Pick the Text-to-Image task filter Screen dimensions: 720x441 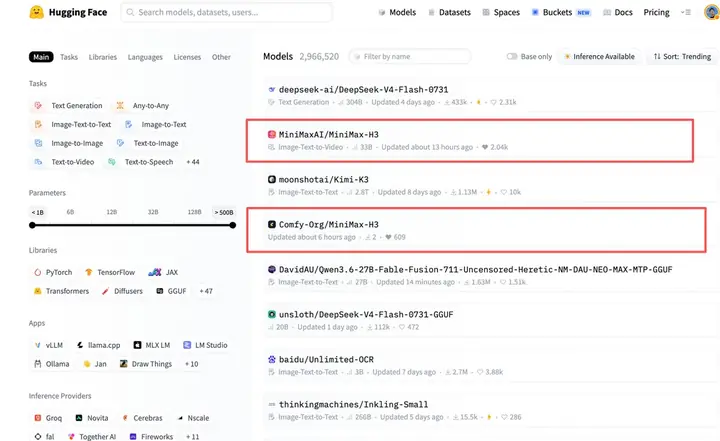pyautogui.click(x=147, y=143)
